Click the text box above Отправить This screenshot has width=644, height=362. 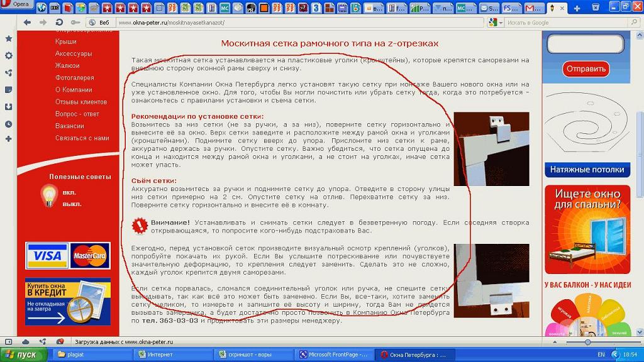pos(586,44)
